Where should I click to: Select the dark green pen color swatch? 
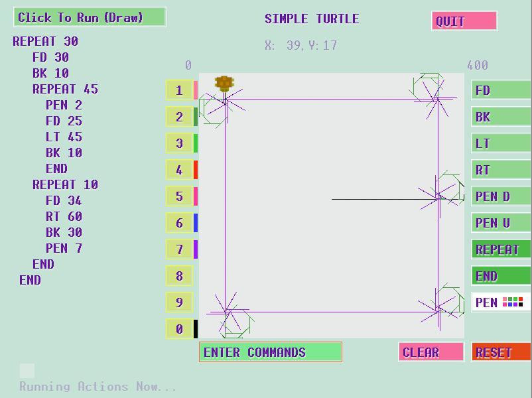click(196, 117)
